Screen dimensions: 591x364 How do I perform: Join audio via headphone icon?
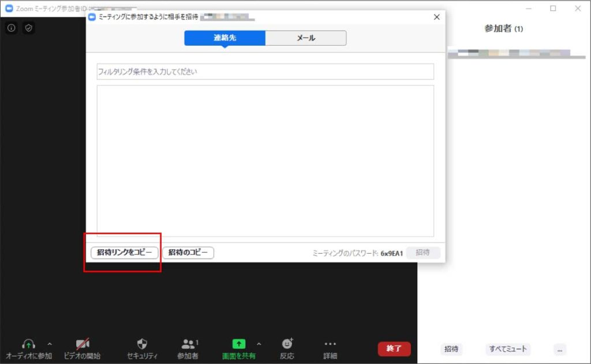pos(28,344)
